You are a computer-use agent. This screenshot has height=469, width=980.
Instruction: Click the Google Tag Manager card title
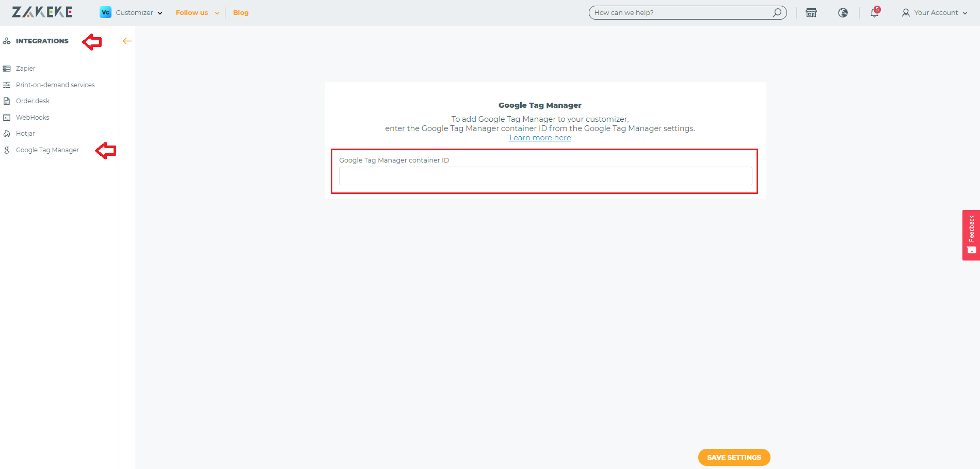(x=540, y=105)
